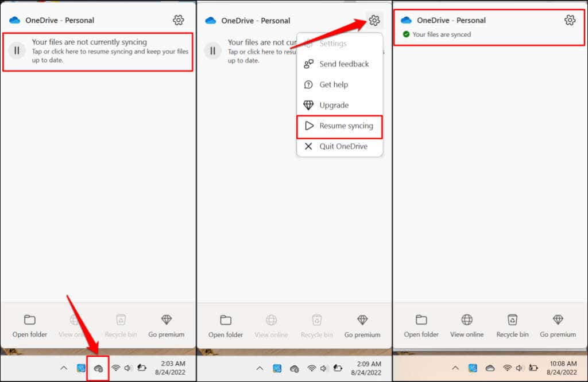Click the blue app tray icon near 2:09 AM
This screenshot has width=588, height=382.
[x=277, y=368]
